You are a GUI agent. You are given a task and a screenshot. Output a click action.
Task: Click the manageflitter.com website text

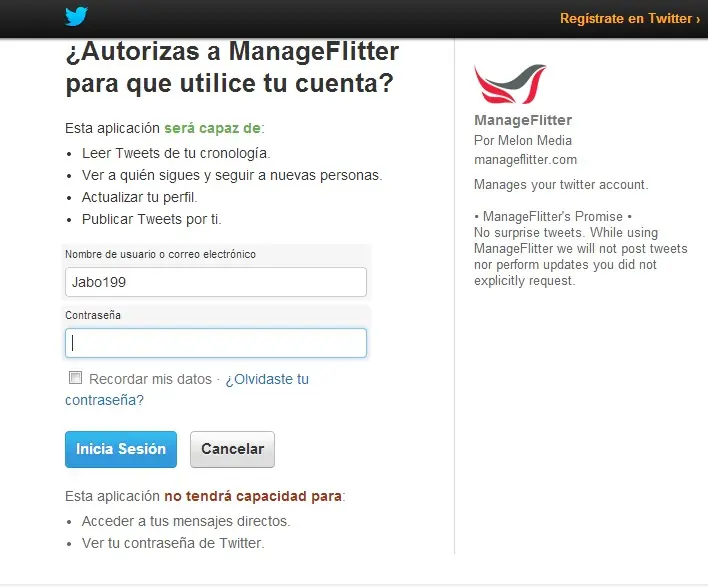click(526, 160)
